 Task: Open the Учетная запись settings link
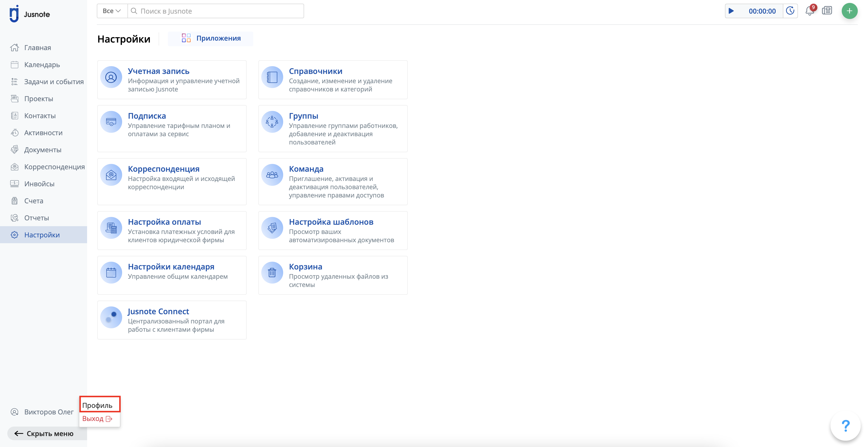tap(158, 71)
